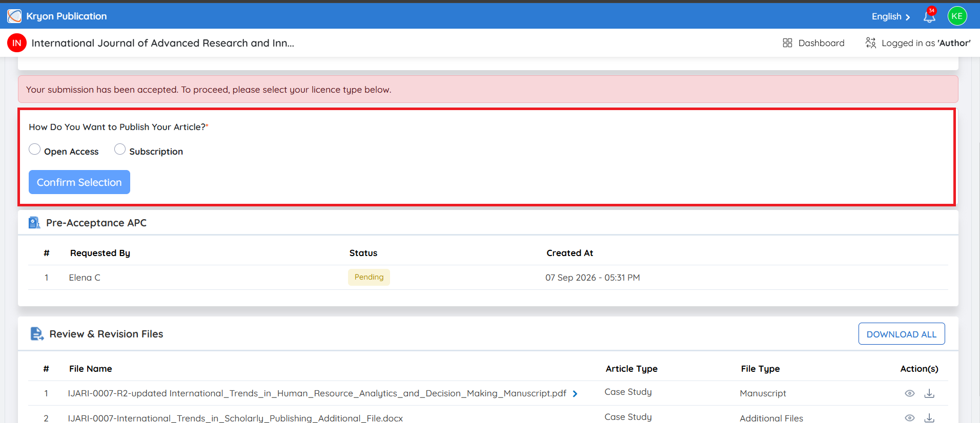980x423 pixels.
Task: Preview the Additional_File.docx with eye icon
Action: click(x=909, y=418)
